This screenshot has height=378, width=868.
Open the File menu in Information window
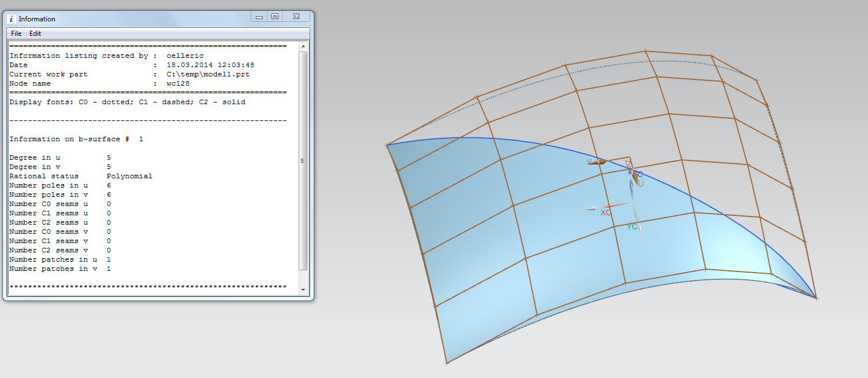coord(16,34)
